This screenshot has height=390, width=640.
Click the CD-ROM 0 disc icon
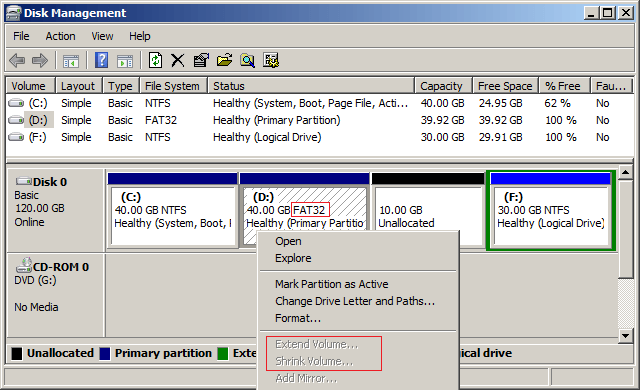pos(24,265)
